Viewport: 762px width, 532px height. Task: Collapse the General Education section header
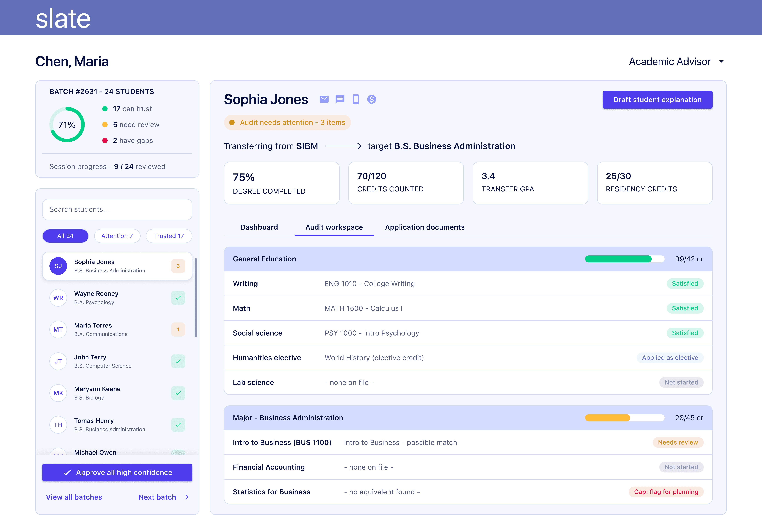468,259
